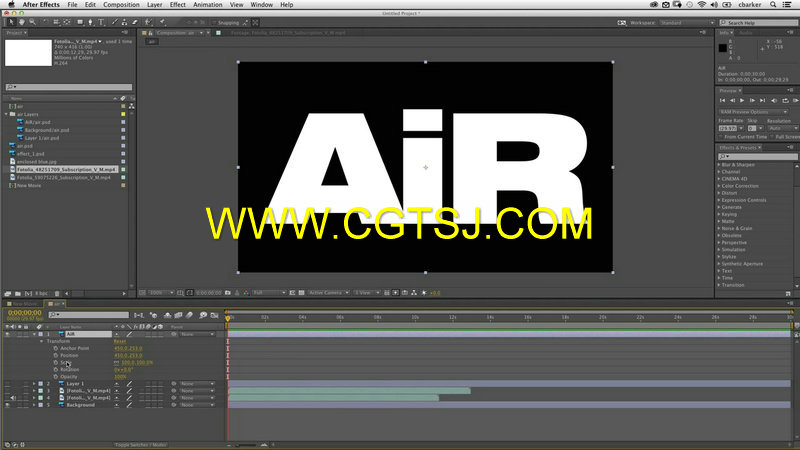Viewport: 800px width, 450px height.
Task: Open the Parent dropdown for AiR layer
Action: 197,334
